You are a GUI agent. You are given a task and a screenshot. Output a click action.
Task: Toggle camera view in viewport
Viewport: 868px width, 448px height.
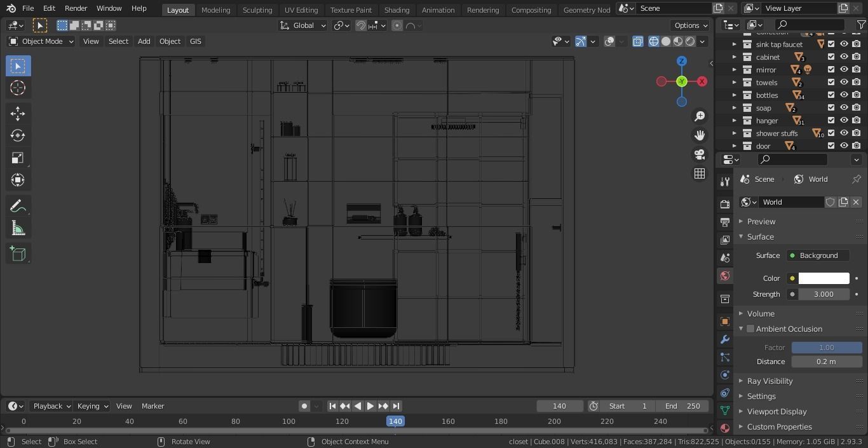[700, 154]
